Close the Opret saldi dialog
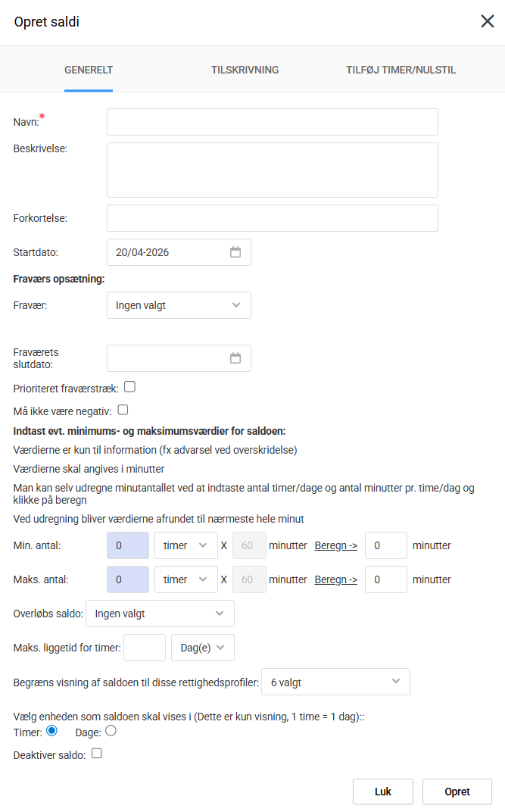This screenshot has height=812, width=505. [x=487, y=21]
